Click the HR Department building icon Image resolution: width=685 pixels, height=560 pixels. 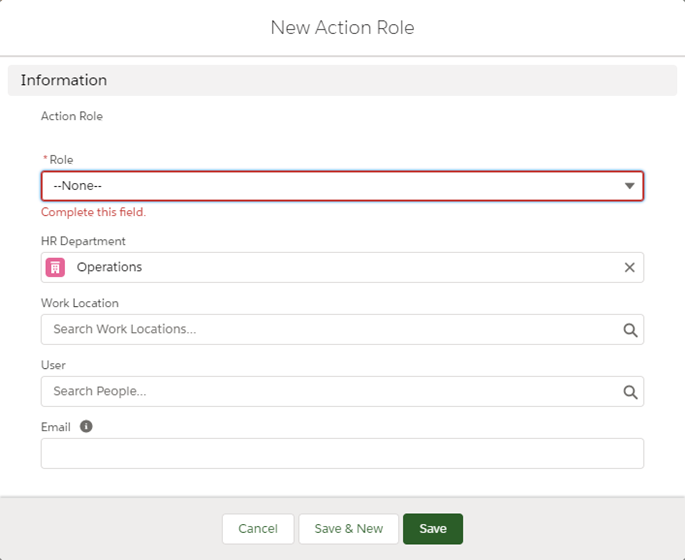pyautogui.click(x=56, y=267)
